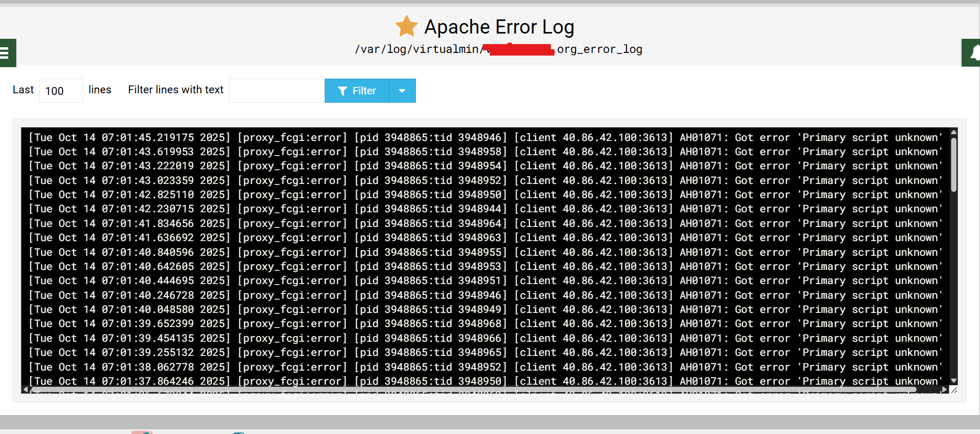Click the org_error_log file path text
Image resolution: width=980 pixels, height=434 pixels.
[x=599, y=49]
